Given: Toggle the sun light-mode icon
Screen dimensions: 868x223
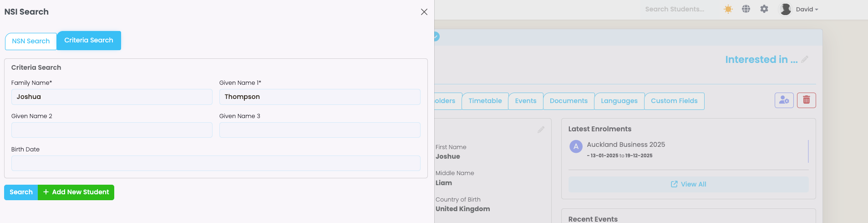Looking at the screenshot, I should click(728, 9).
